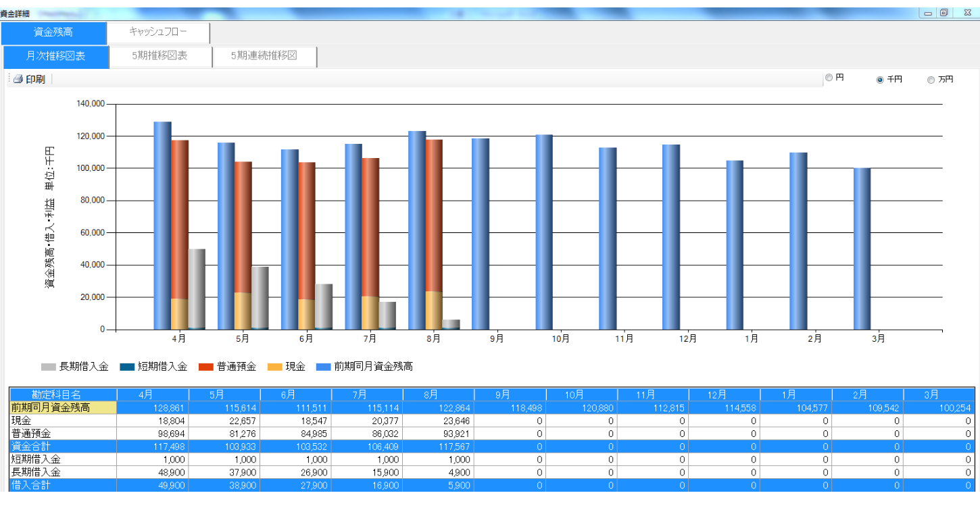The image size is (980, 514).
Task: Click the orange 現金 legend swatch
Action: click(x=274, y=367)
